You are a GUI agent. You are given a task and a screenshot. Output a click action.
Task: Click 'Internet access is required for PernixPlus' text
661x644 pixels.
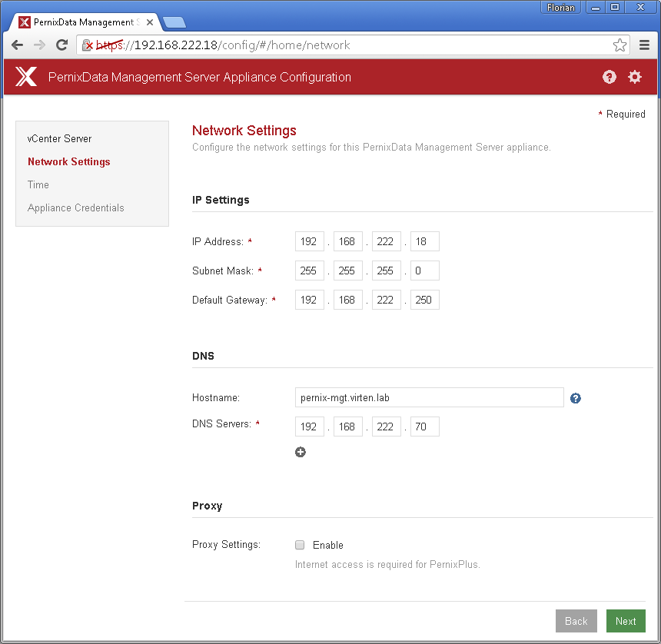387,564
